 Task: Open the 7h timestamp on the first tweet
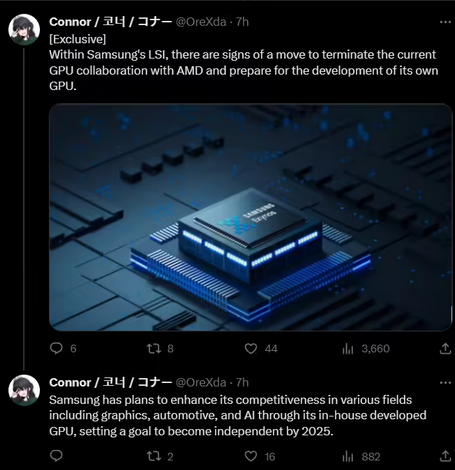point(242,22)
